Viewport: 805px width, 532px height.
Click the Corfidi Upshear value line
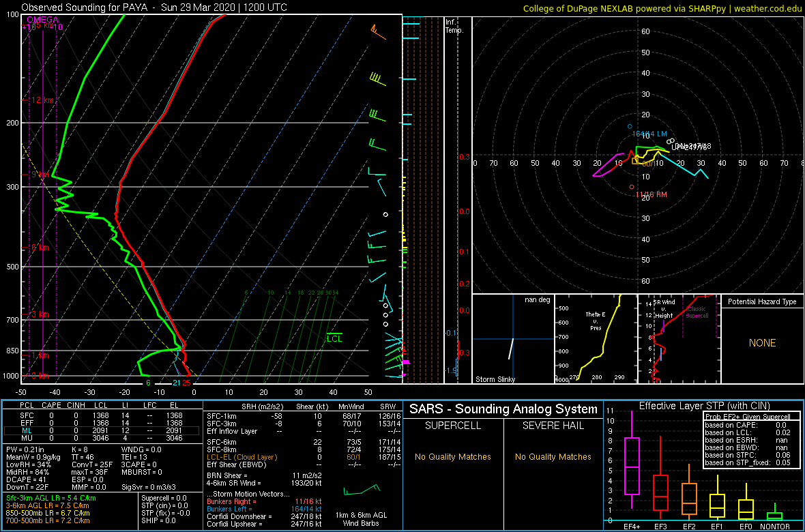pyautogui.click(x=264, y=524)
